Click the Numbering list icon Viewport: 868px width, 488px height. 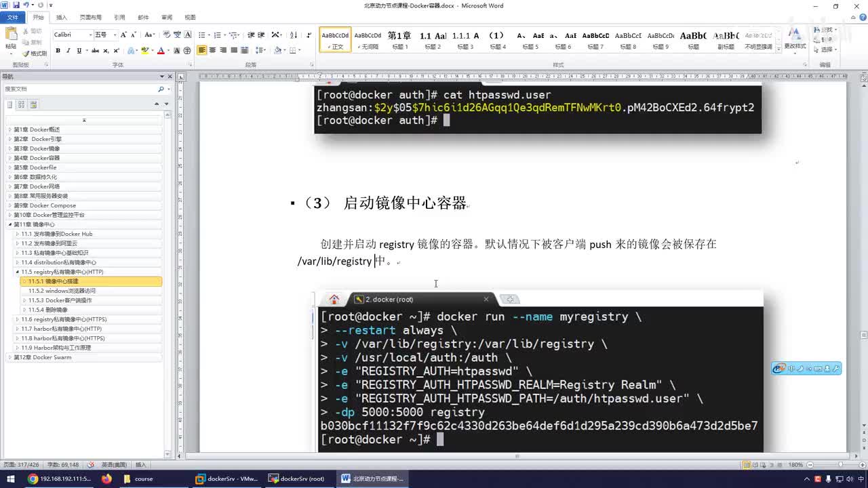point(218,35)
